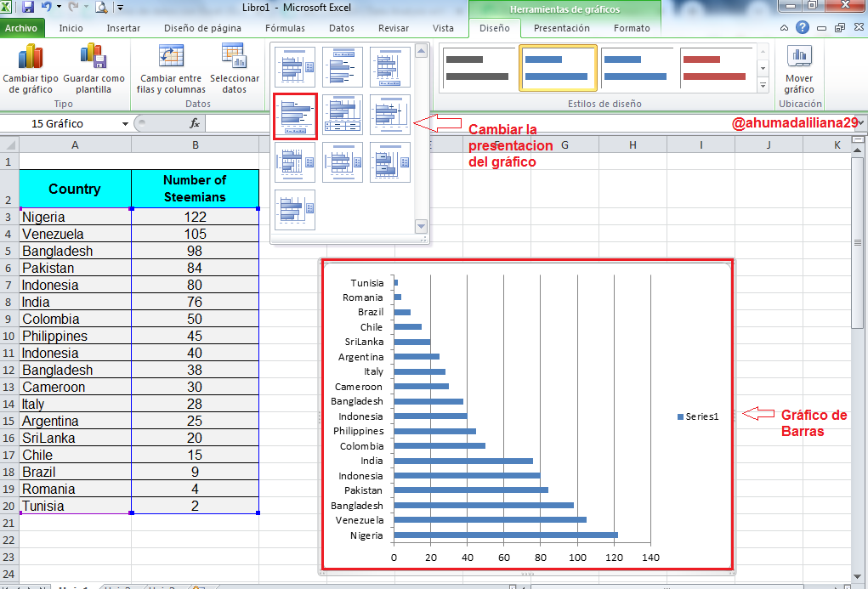Click layout gallery scroll up arrow
This screenshot has height=589, width=868.
coord(422,52)
